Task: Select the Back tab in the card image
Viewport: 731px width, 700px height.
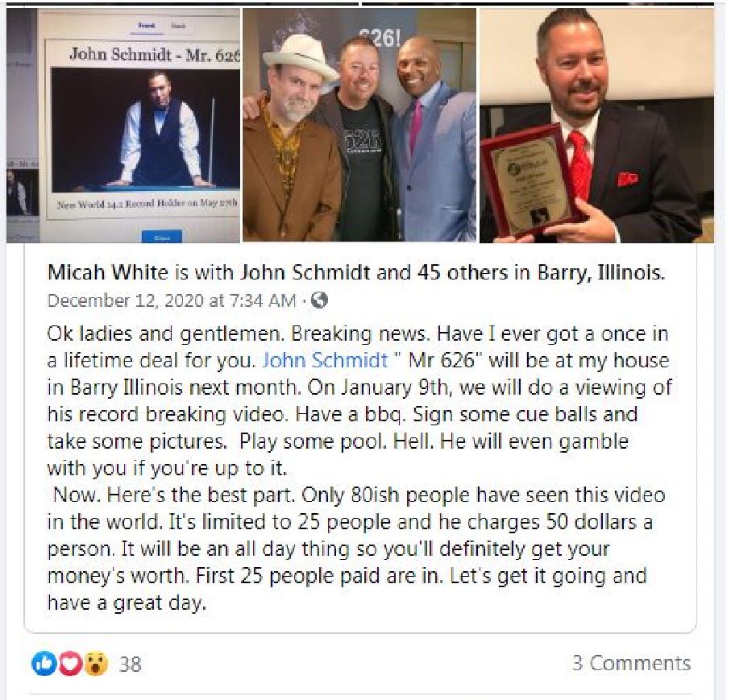Action: tap(177, 26)
